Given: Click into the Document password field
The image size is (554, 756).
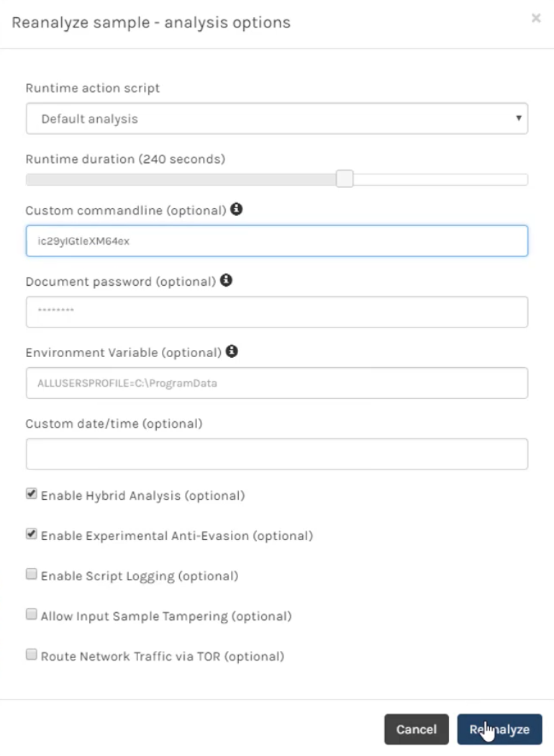Looking at the screenshot, I should (277, 312).
